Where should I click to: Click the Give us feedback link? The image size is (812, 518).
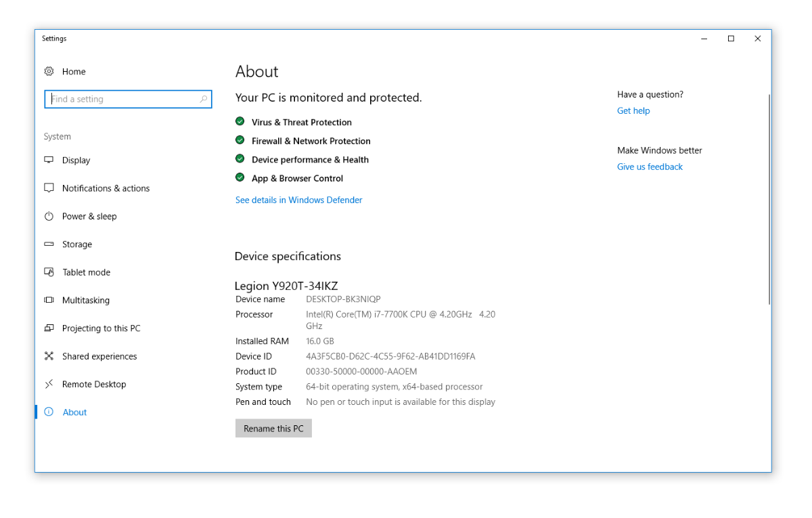point(650,167)
